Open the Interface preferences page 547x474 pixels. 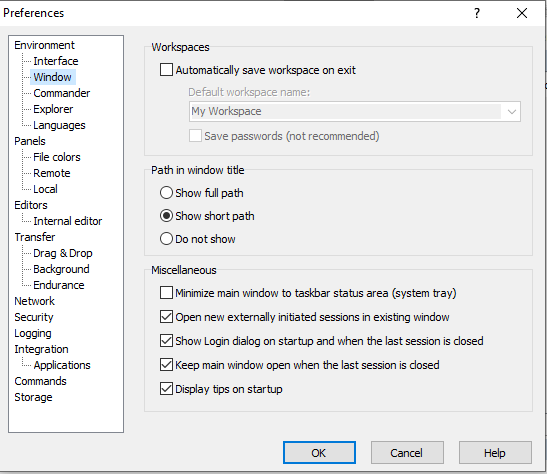(x=56, y=61)
